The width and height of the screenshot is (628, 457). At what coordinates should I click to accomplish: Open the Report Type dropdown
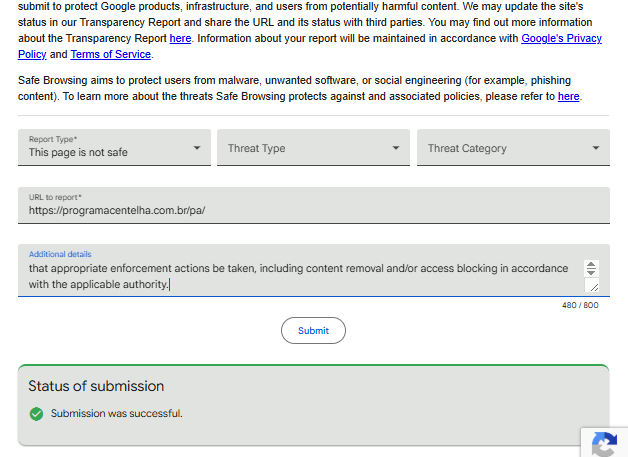point(114,147)
